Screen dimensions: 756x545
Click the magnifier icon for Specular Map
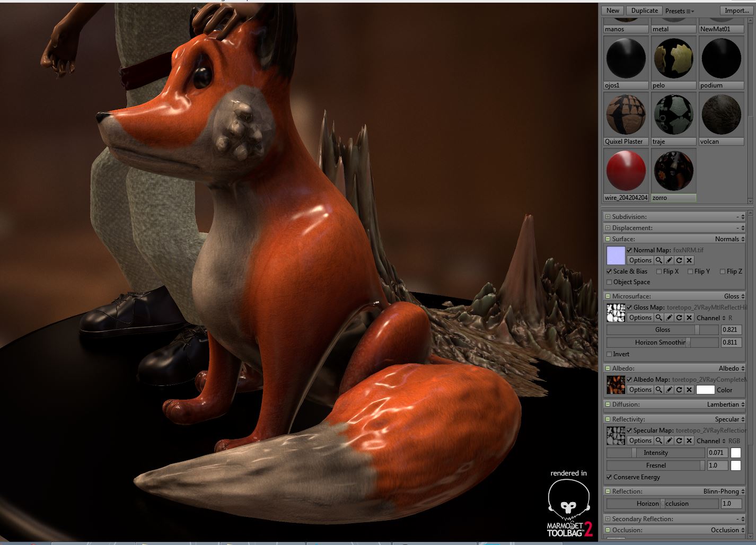click(x=658, y=441)
